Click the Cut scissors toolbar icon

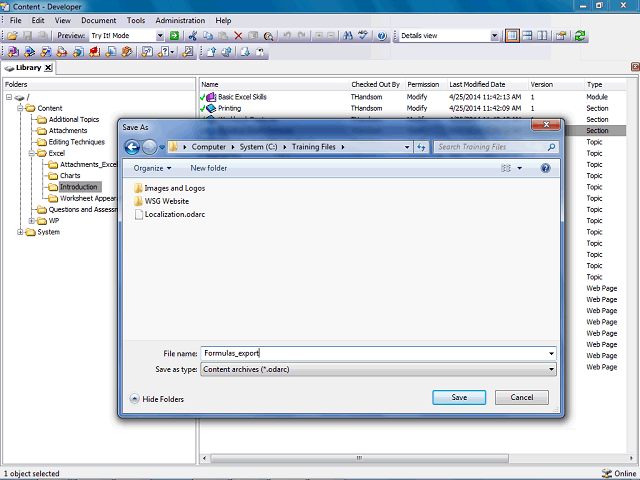[x=193, y=36]
